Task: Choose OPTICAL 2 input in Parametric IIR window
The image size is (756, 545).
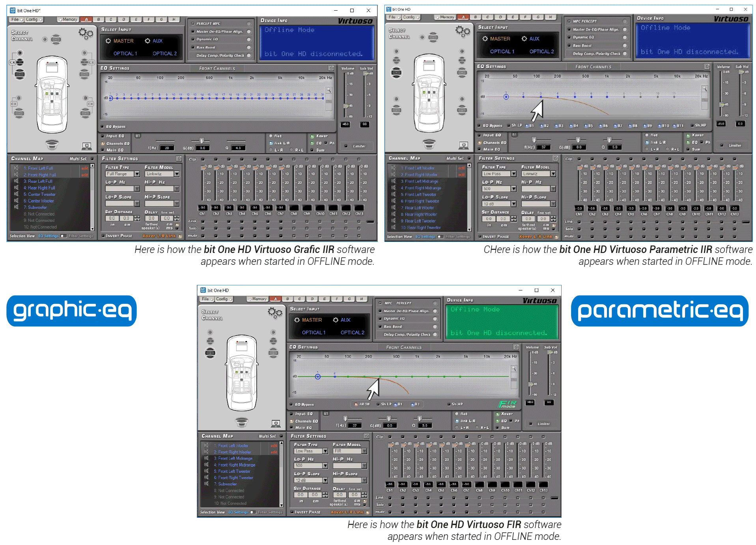Action: click(541, 52)
